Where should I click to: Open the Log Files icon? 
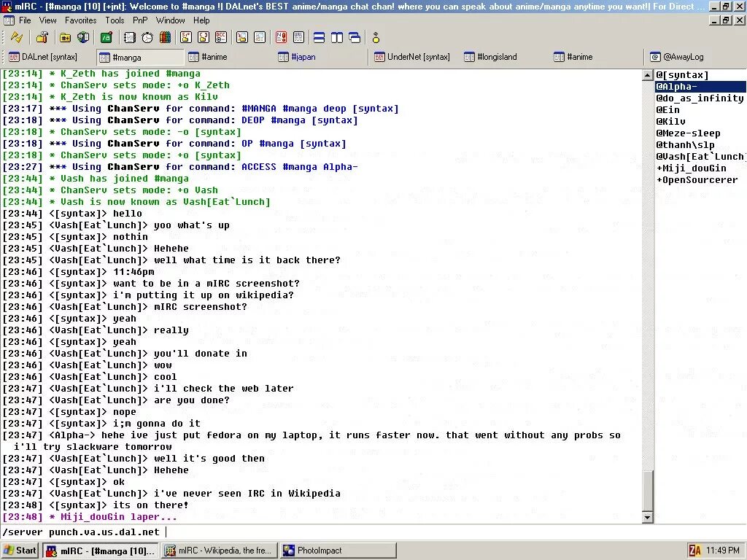(x=260, y=37)
